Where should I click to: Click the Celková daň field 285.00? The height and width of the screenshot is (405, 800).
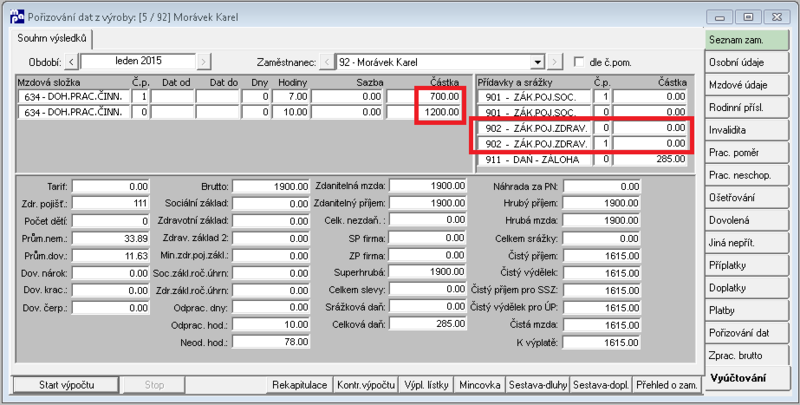(428, 324)
